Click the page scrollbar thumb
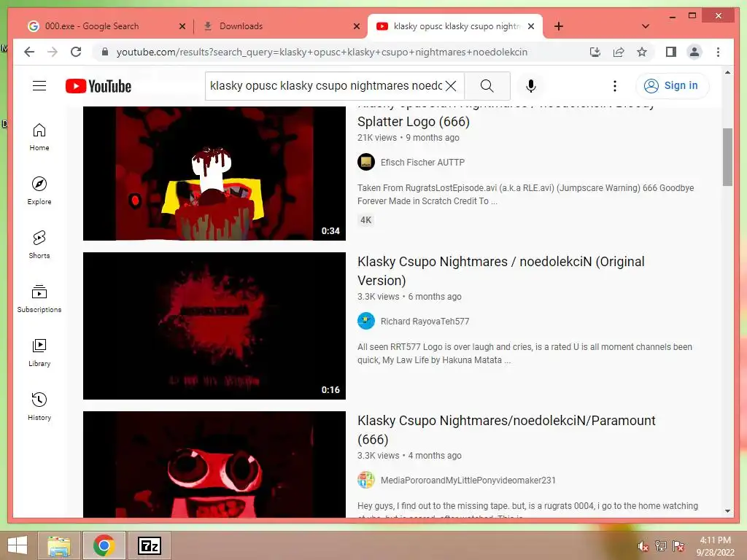747x560 pixels. [x=727, y=157]
